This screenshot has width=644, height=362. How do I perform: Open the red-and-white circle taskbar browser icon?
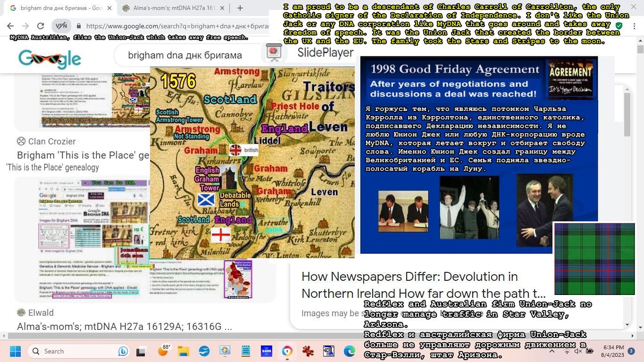(x=287, y=351)
